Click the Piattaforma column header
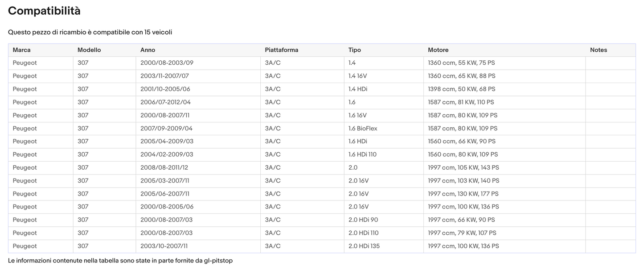This screenshot has width=644, height=271. click(281, 50)
